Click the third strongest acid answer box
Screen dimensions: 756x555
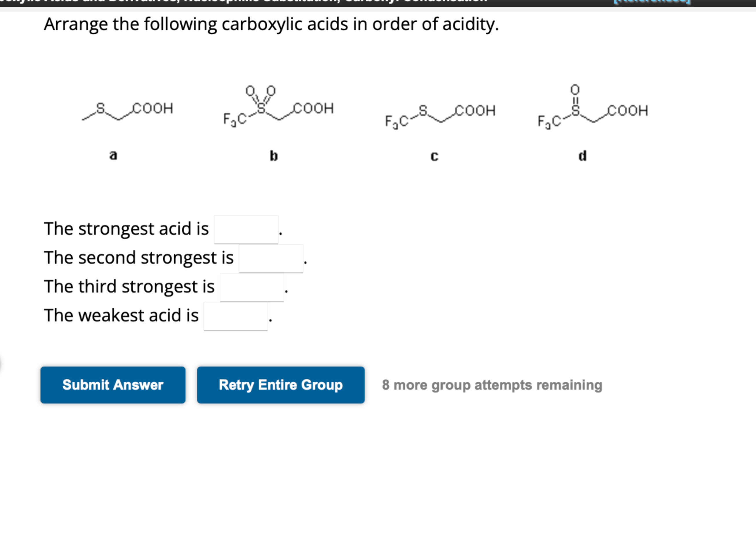[x=253, y=287]
